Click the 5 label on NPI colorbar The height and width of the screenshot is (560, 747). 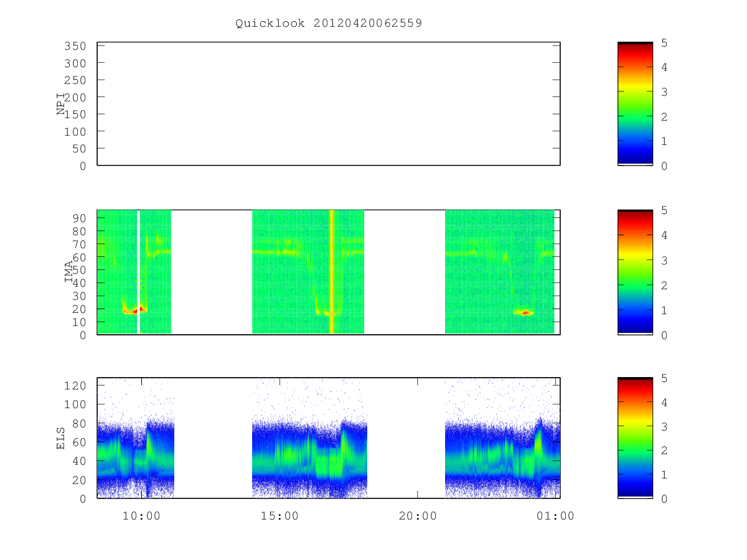(665, 43)
